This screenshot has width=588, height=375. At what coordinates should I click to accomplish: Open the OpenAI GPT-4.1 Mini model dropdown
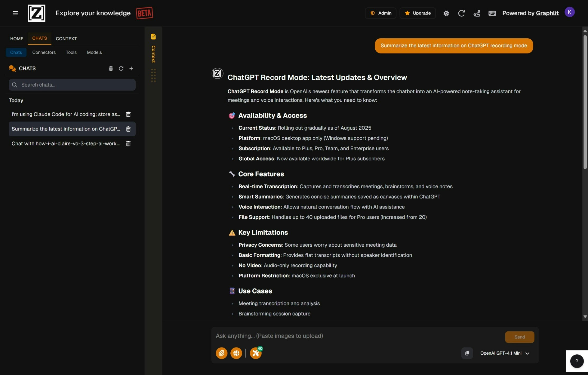tap(505, 353)
